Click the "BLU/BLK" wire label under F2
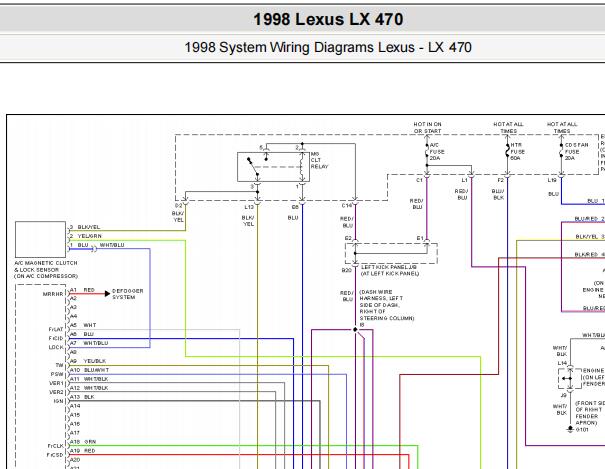This screenshot has width=605, height=469. click(498, 194)
